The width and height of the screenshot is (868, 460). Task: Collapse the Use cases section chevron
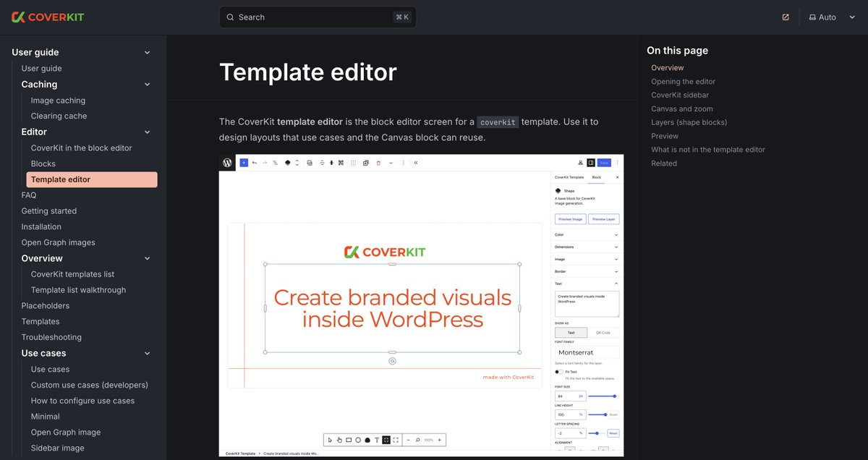(147, 354)
